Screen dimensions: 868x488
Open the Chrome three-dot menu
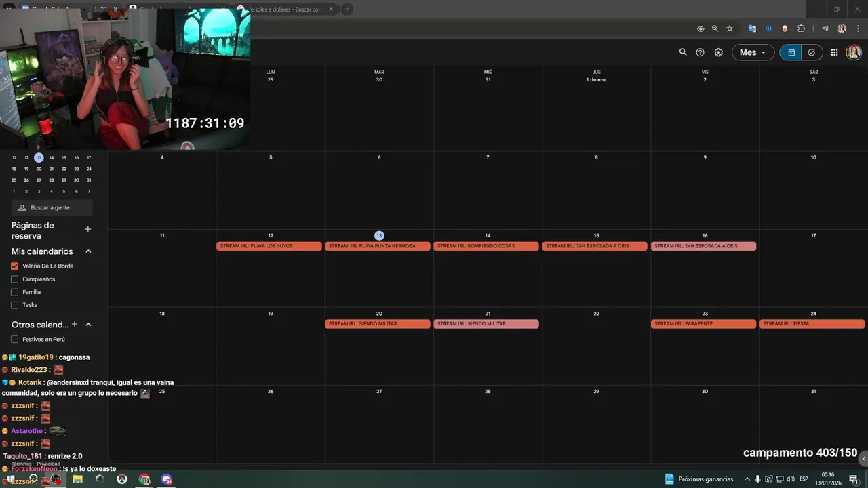[x=858, y=28]
